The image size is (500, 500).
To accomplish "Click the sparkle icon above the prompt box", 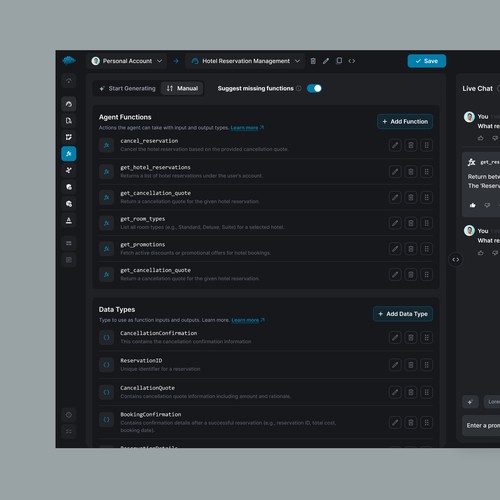I will coord(470,402).
